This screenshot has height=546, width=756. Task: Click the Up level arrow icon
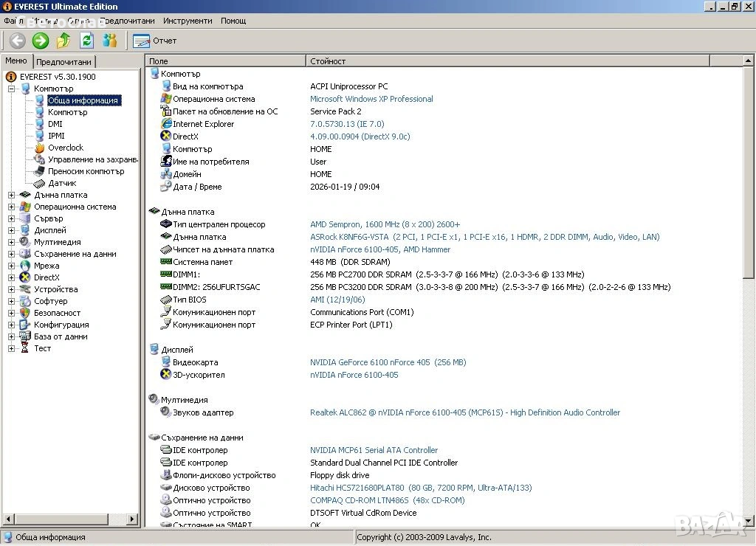pyautogui.click(x=63, y=41)
